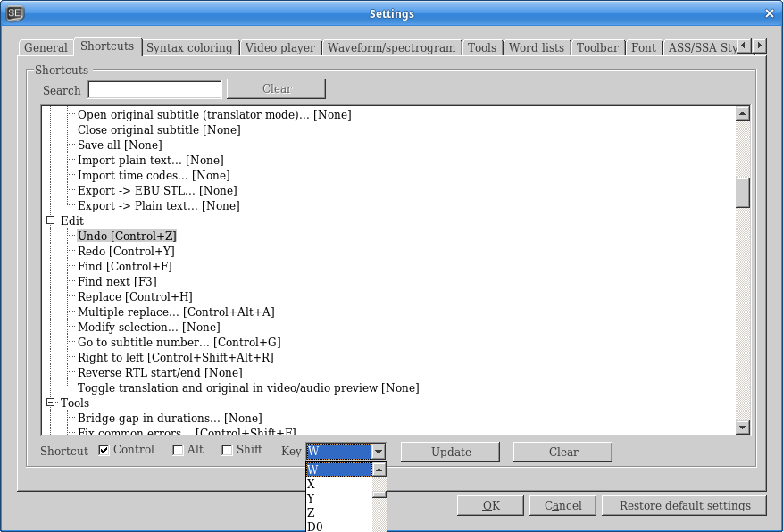Disable the Control modifier checkbox
Viewport: 783px width, 532px height.
[x=103, y=450]
